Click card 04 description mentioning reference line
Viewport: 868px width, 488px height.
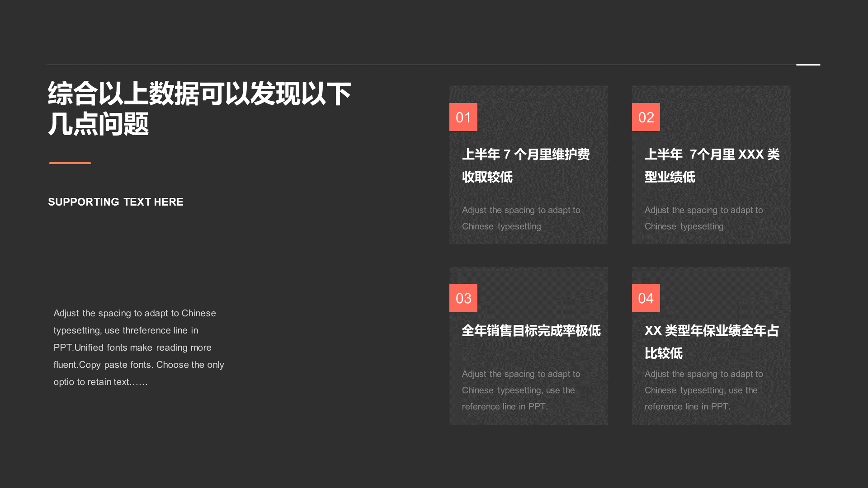[704, 390]
